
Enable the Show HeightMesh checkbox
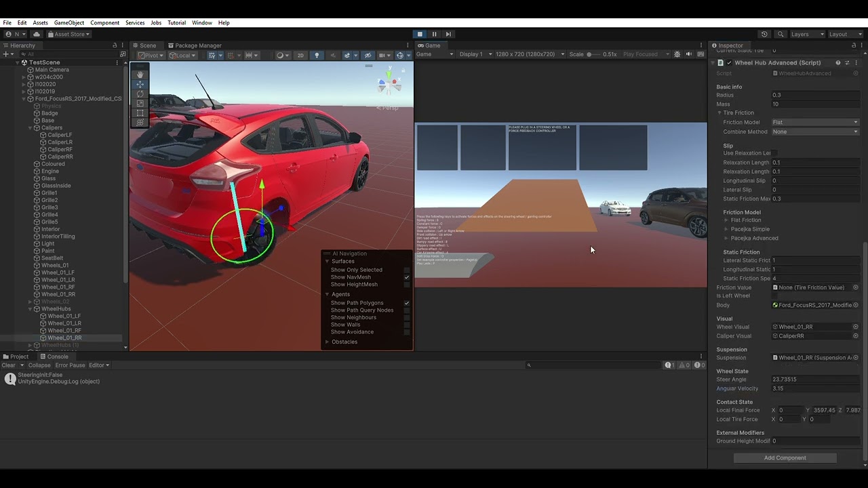(x=407, y=285)
